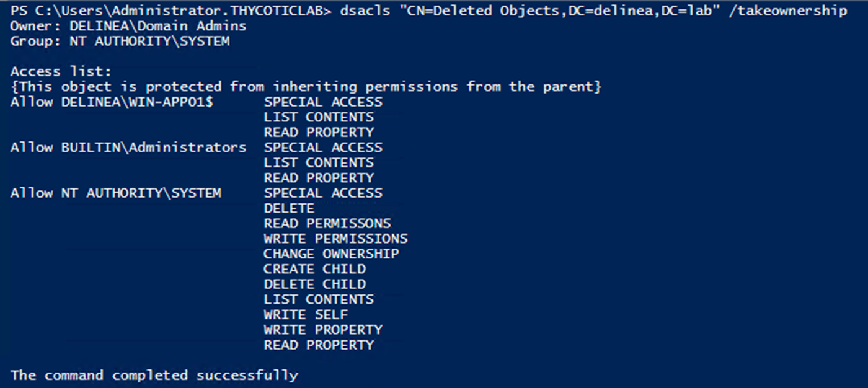
Task: Click the standalone DELETE permission line
Action: (x=289, y=208)
